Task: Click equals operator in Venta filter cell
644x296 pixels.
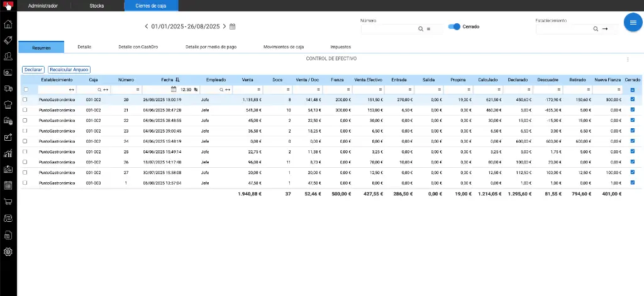Action: pyautogui.click(x=258, y=89)
